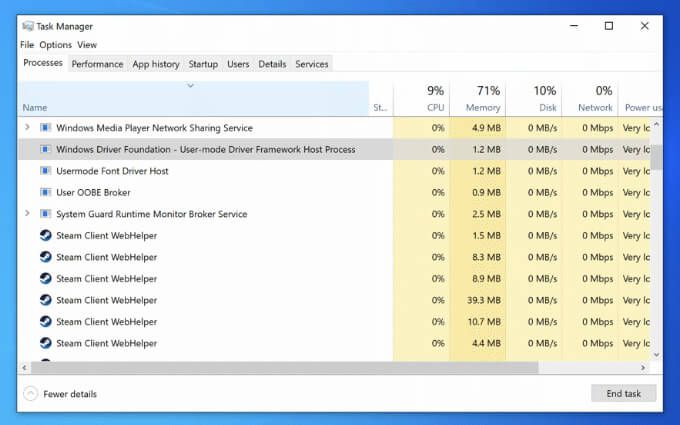Expand the Windows Media Player Network Sharing Service
680x425 pixels.
point(27,127)
